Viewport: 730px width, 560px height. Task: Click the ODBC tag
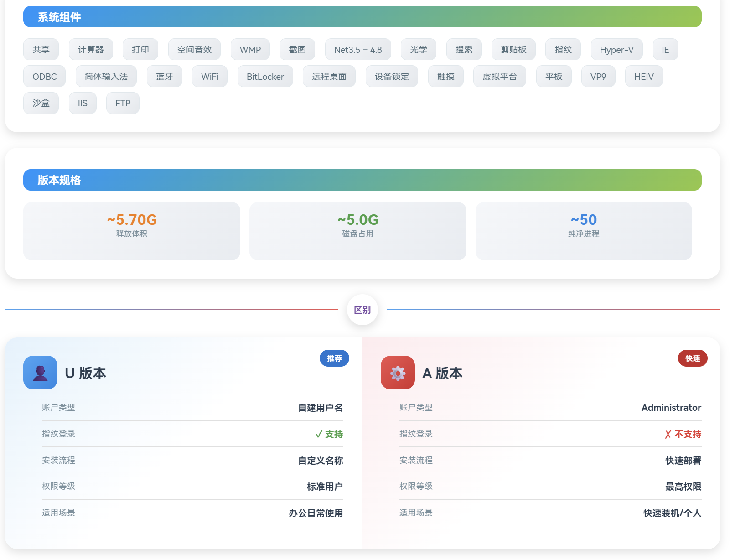(x=45, y=76)
